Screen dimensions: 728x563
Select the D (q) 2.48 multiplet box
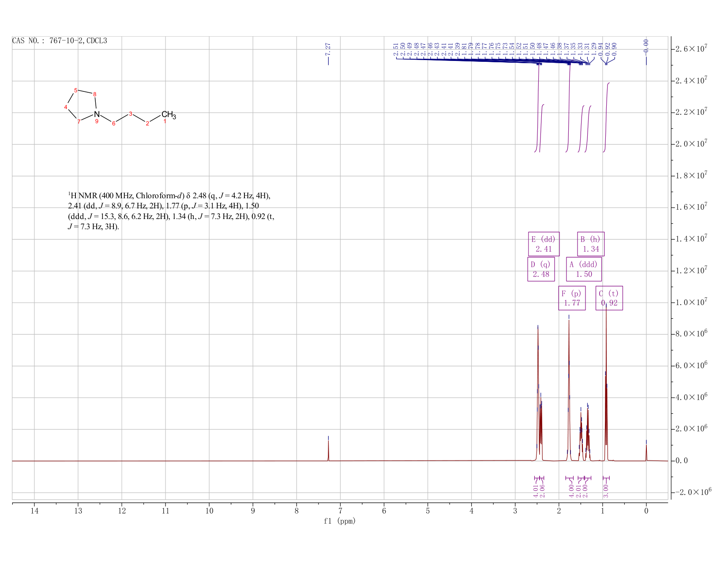tap(541, 269)
